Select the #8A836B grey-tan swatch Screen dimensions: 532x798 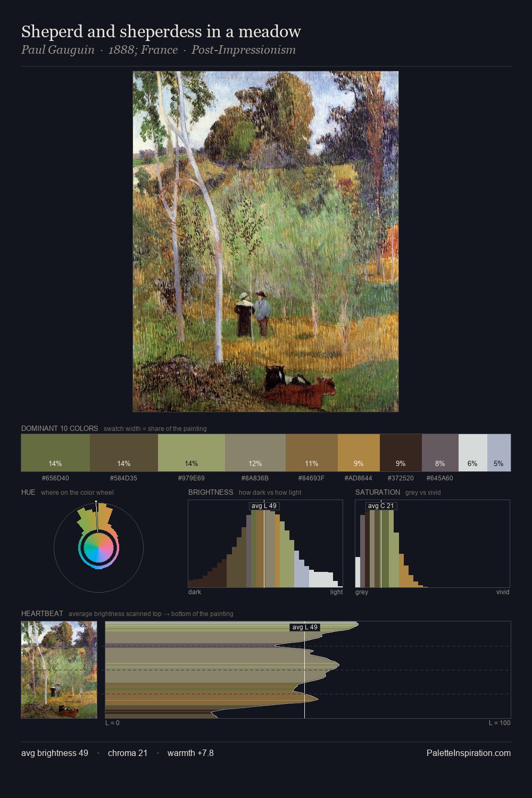click(x=255, y=453)
